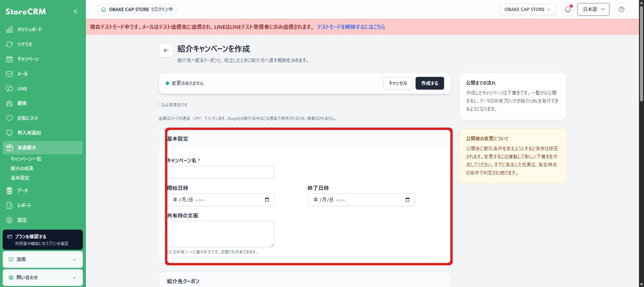Open キャンペーン一覧 submenu item
Screen dimensions: 644x287
coord(26,159)
